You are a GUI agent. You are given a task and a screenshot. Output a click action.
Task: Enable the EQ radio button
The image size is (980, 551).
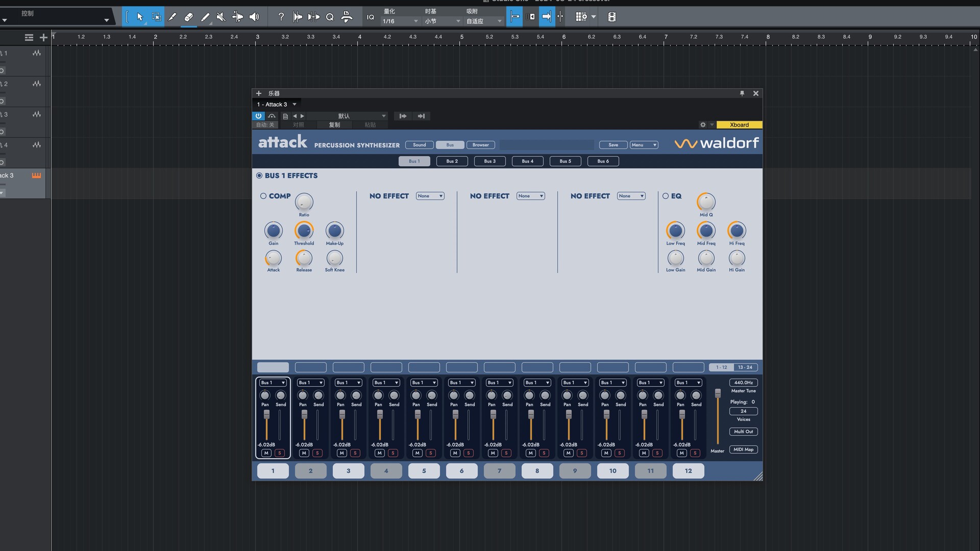tap(666, 196)
